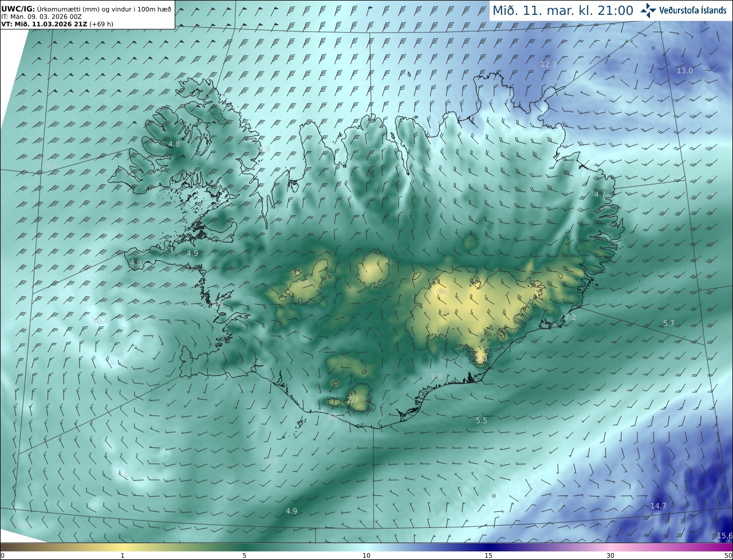The image size is (733, 560).
Task: Click the '13.0' precipitation value
Action: coord(685,70)
